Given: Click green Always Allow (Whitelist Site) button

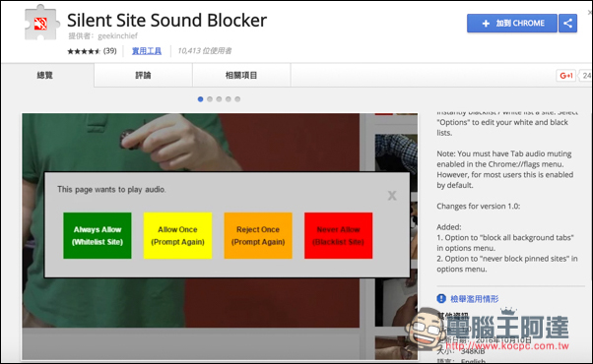Looking at the screenshot, I should coord(98,236).
